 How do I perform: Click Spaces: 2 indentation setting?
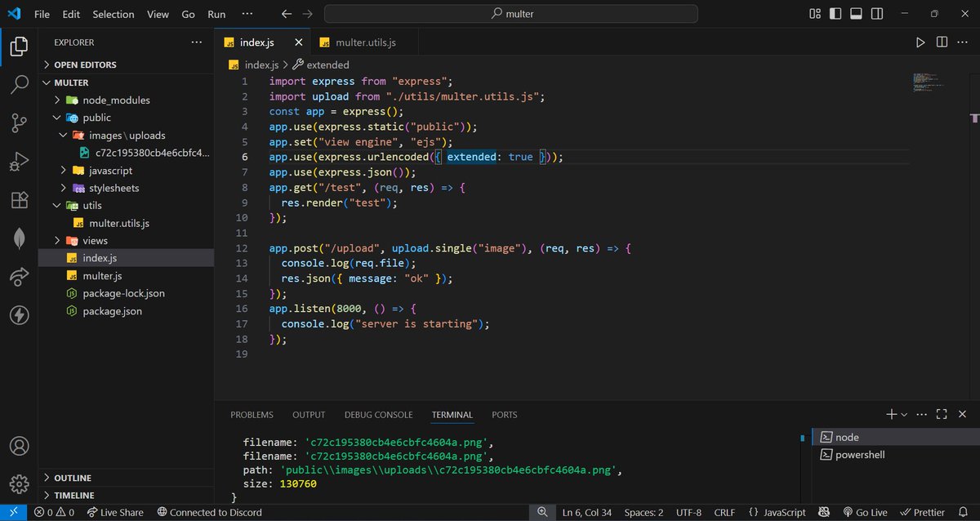644,512
